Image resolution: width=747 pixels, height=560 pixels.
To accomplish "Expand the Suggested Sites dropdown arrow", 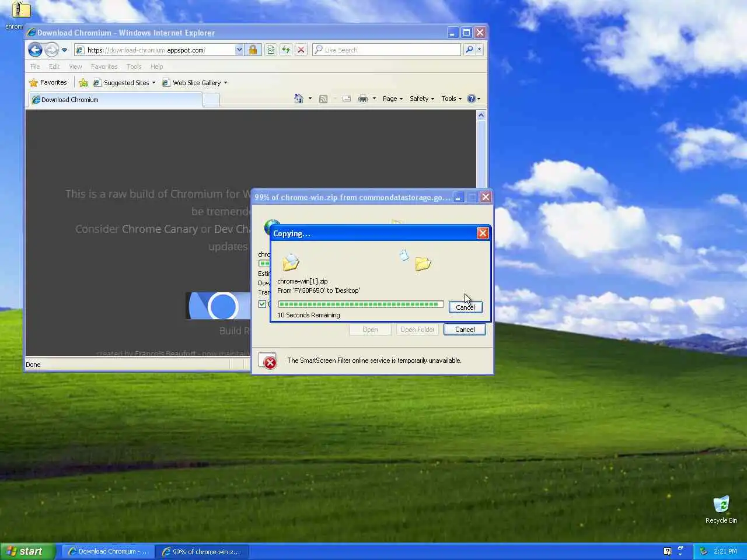I will 153,83.
